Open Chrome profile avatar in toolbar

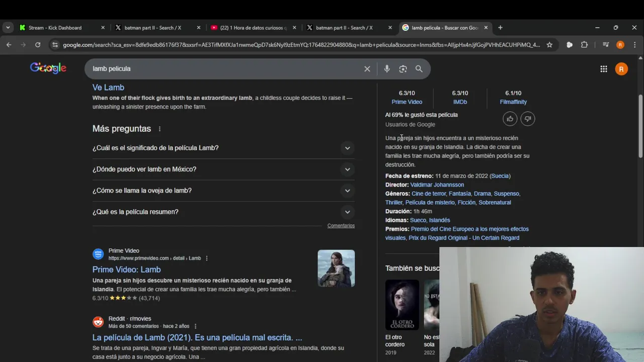click(x=620, y=45)
